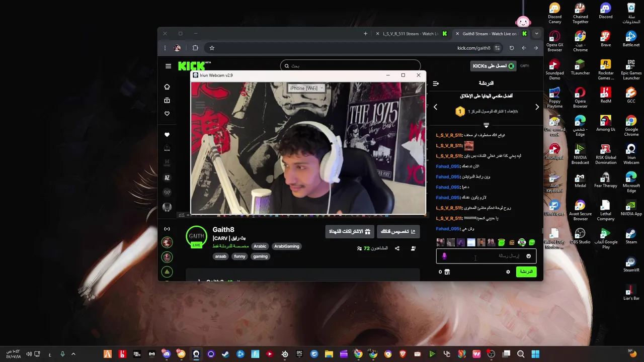Viewport: 644px width, 362px height.
Task: Reload the kick.com/gaith8 page
Action: click(x=512, y=48)
